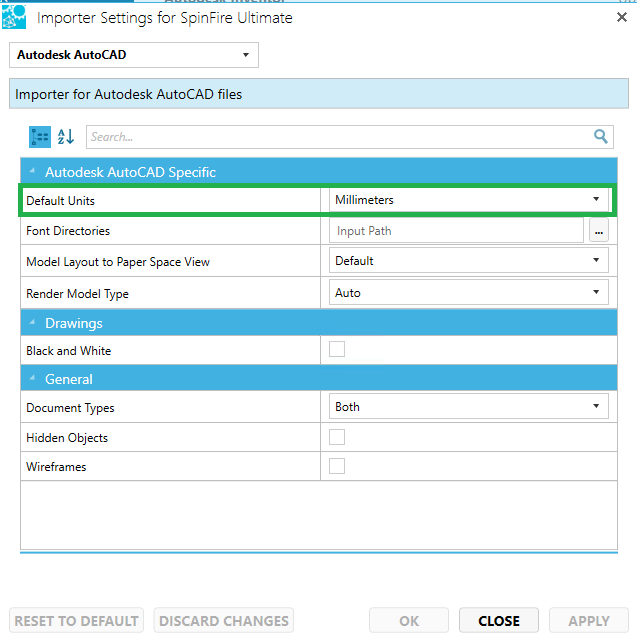
Task: Toggle the Hidden Objects checkbox
Action: 337,437
